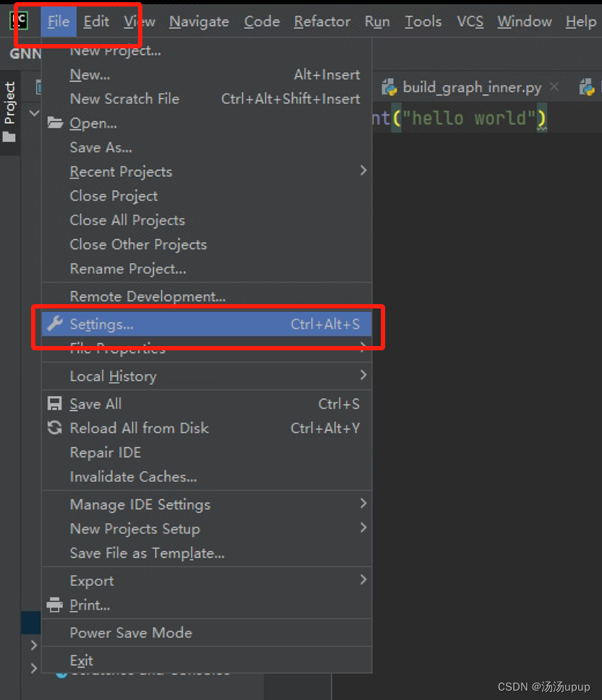Image resolution: width=602 pixels, height=700 pixels.
Task: Click the Open folder icon
Action: (55, 122)
